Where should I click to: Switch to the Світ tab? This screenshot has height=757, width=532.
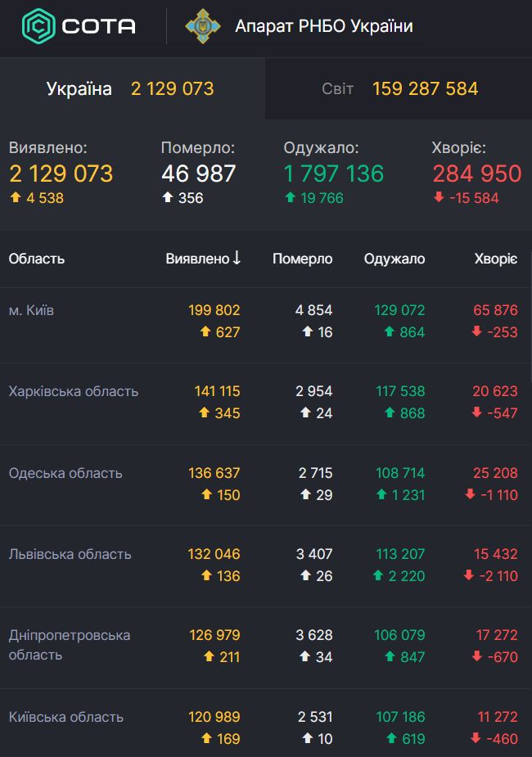(399, 88)
